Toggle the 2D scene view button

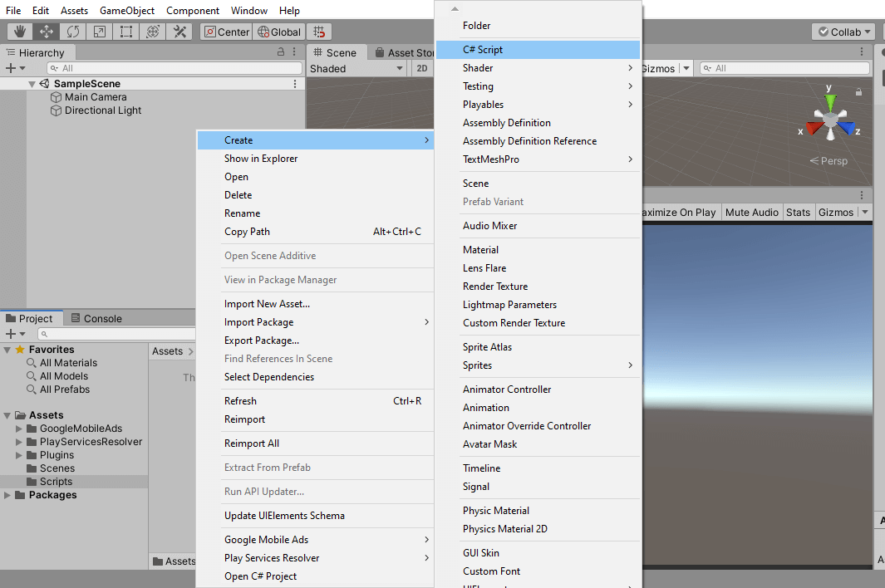pos(421,68)
